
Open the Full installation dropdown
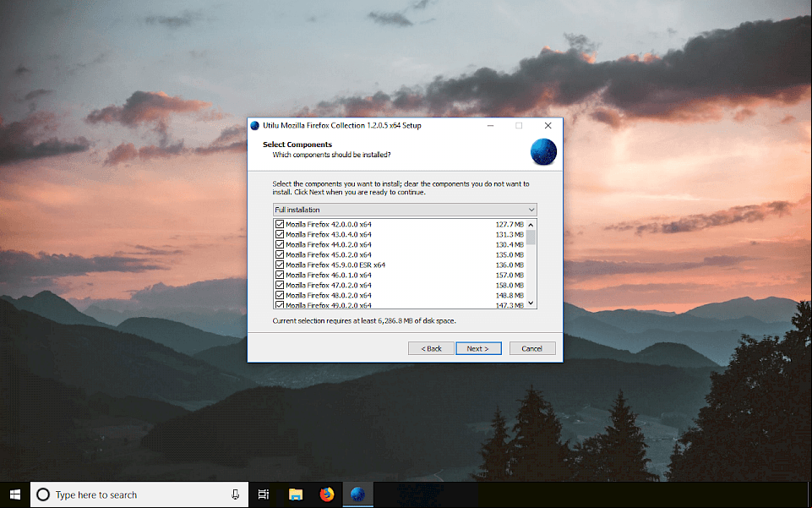click(x=405, y=210)
